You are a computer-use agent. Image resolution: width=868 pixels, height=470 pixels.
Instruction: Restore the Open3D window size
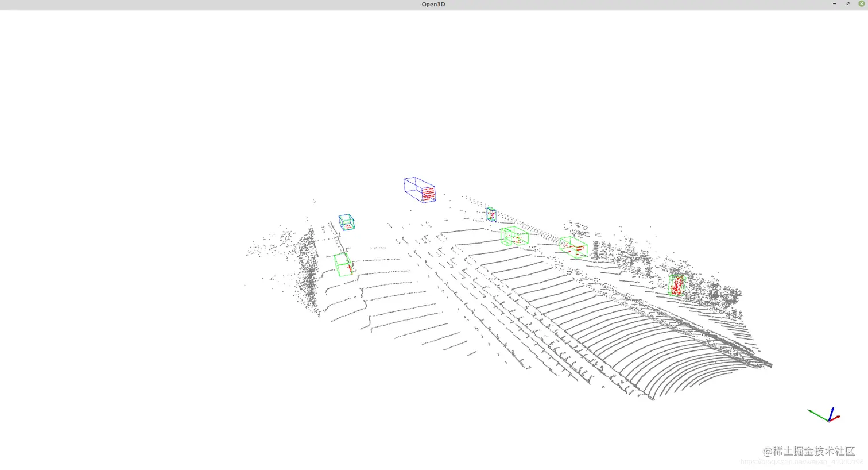[x=848, y=4]
